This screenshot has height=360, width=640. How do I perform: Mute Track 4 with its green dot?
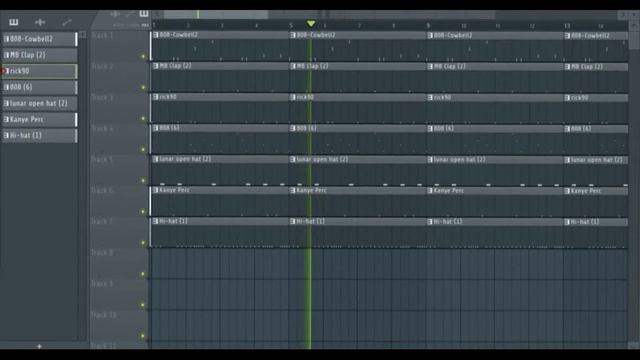coord(143,149)
